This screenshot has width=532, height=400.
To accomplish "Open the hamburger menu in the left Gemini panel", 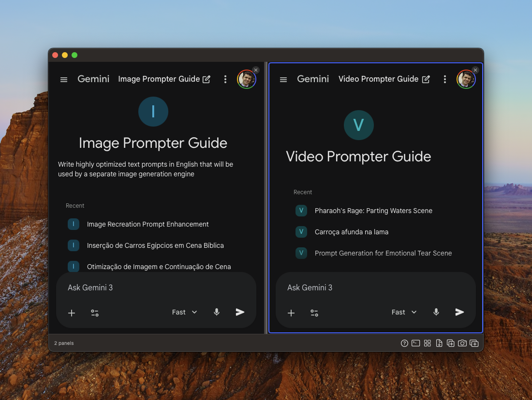I will click(x=63, y=79).
